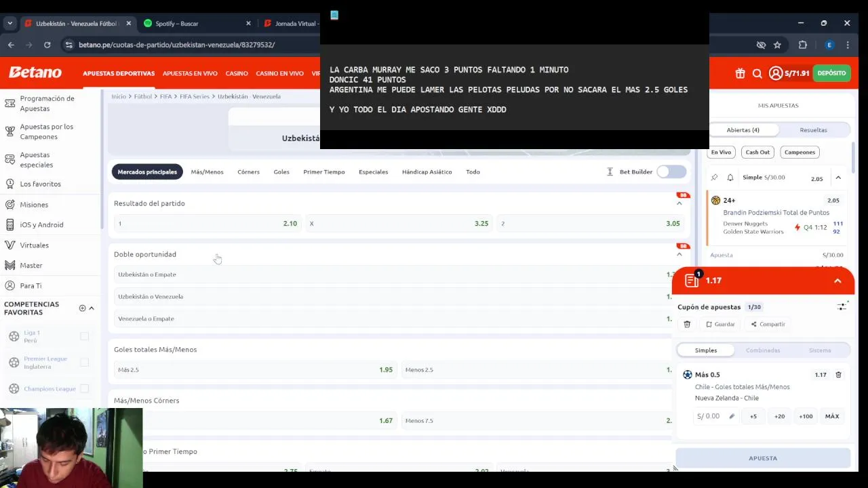Filter bets by Campeones chip

[x=800, y=152]
